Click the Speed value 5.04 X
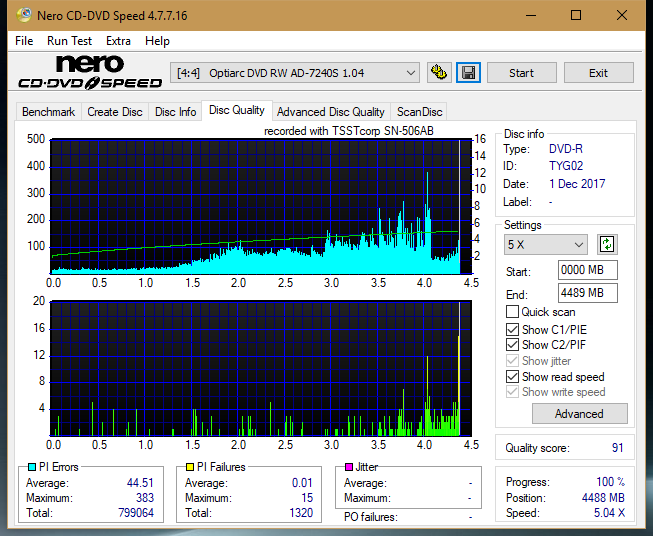 (x=609, y=513)
